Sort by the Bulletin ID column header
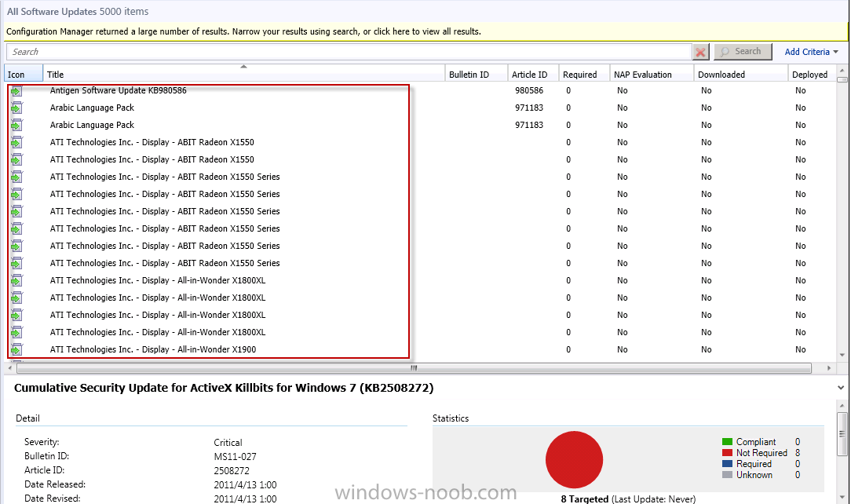Image resolution: width=851 pixels, height=504 pixels. pos(476,75)
